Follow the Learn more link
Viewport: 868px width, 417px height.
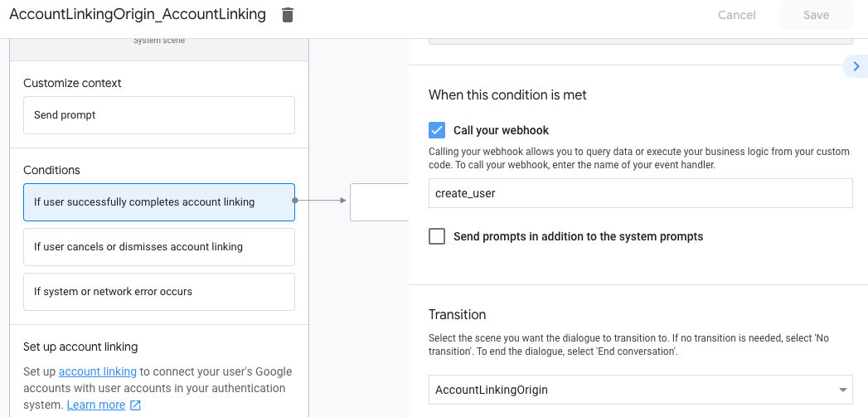click(x=95, y=405)
